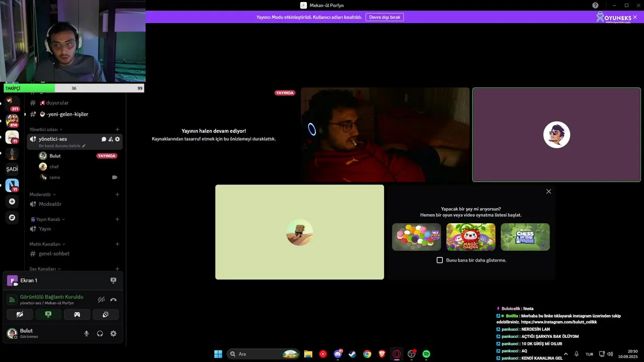Image resolution: width=644 pixels, height=362 pixels.
Task: Start an activity with gamepad button
Action: pos(77,314)
